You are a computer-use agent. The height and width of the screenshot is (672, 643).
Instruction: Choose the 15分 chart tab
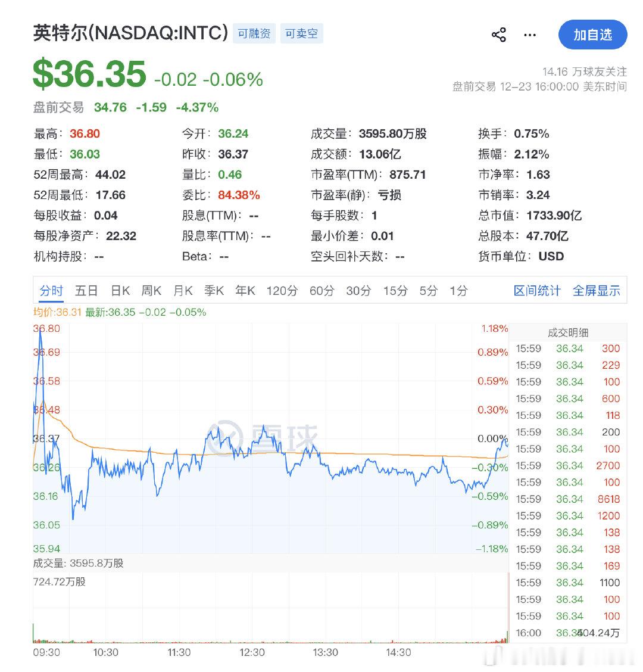pos(395,291)
